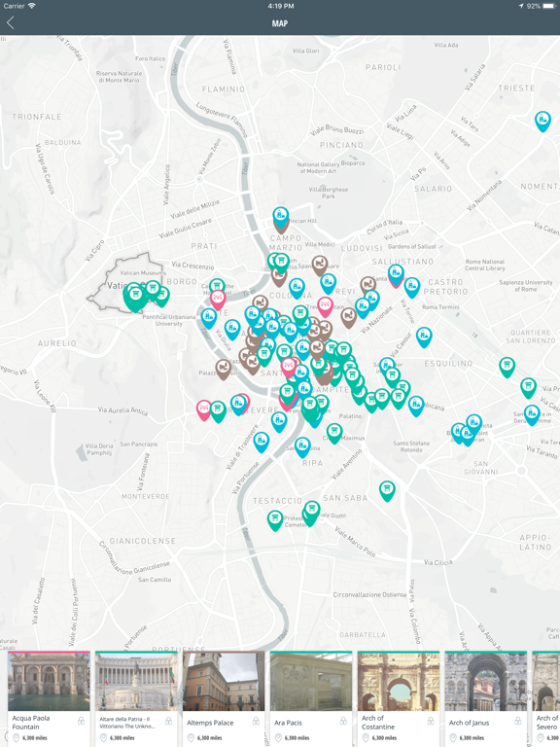Select blue church pin beside the Trevi label

click(x=328, y=283)
